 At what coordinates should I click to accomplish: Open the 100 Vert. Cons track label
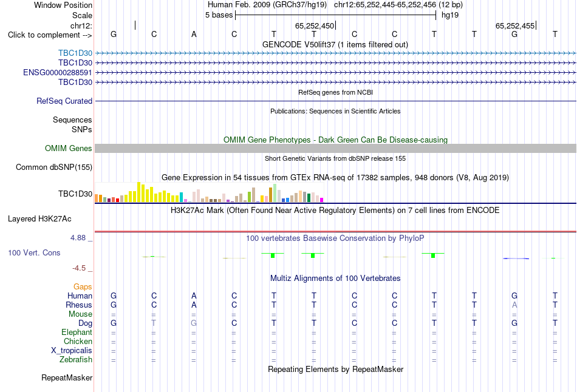(x=34, y=252)
